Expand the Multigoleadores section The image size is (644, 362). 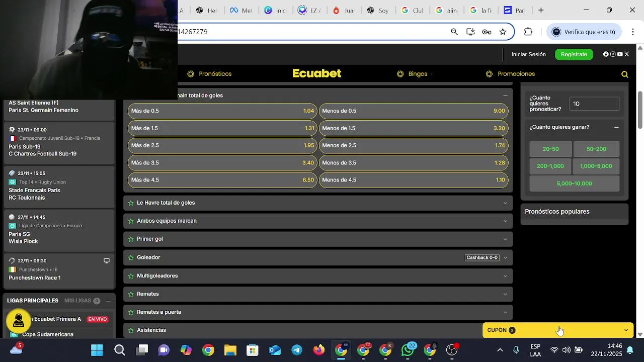pyautogui.click(x=506, y=276)
